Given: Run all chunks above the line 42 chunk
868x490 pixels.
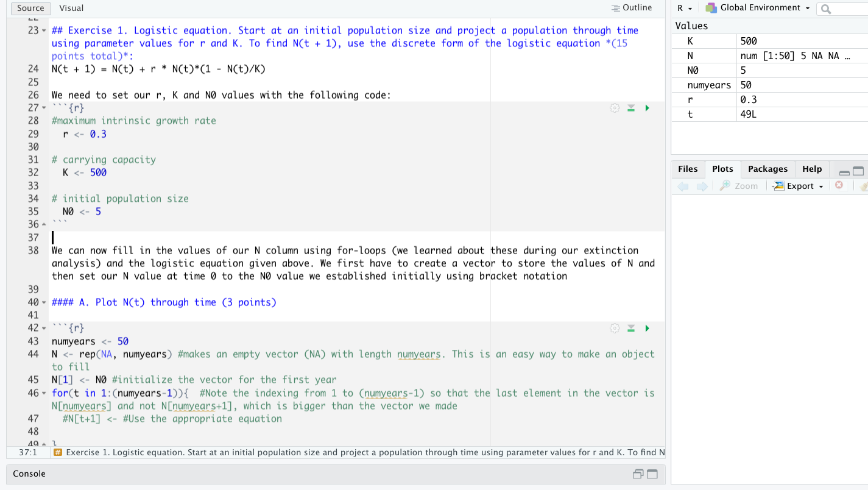Looking at the screenshot, I should [x=631, y=328].
